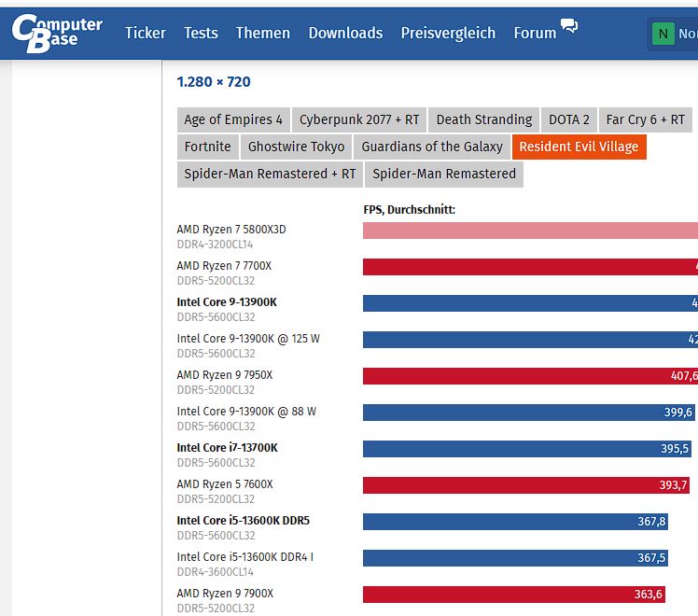Switch to the Death Stranding tab
This screenshot has width=698, height=616.
pyautogui.click(x=484, y=119)
